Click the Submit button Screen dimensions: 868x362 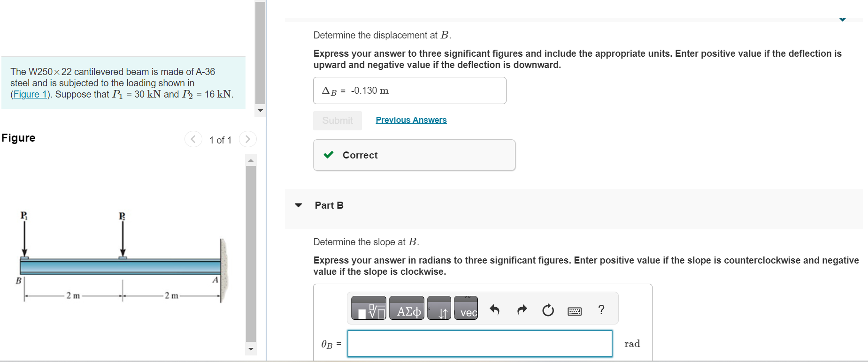point(337,121)
